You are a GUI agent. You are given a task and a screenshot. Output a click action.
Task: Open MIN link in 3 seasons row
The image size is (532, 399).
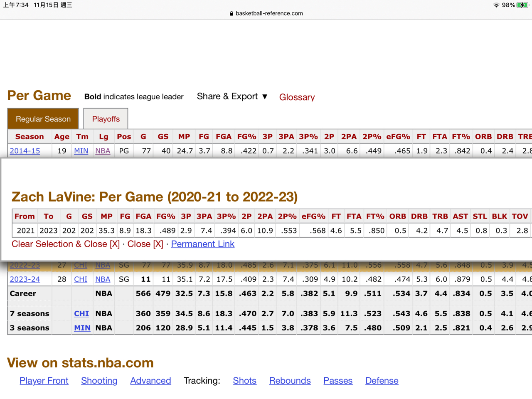pos(82,328)
